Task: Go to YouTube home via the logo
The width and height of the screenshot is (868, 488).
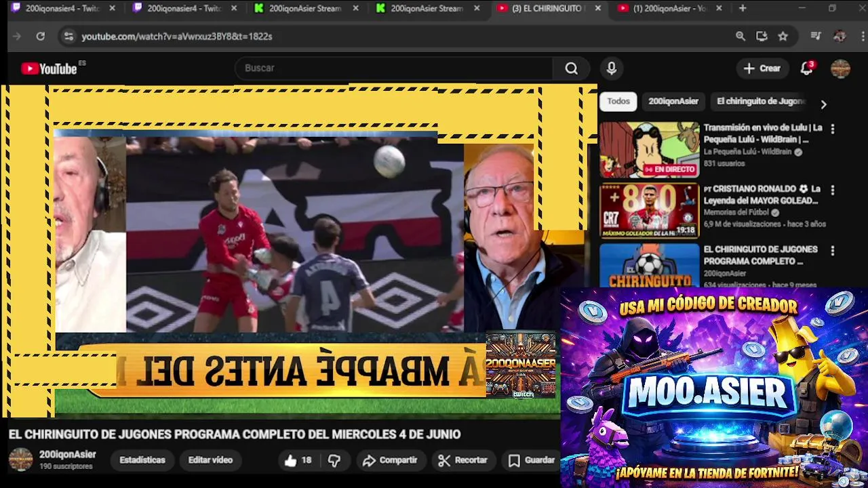Action: [49, 68]
